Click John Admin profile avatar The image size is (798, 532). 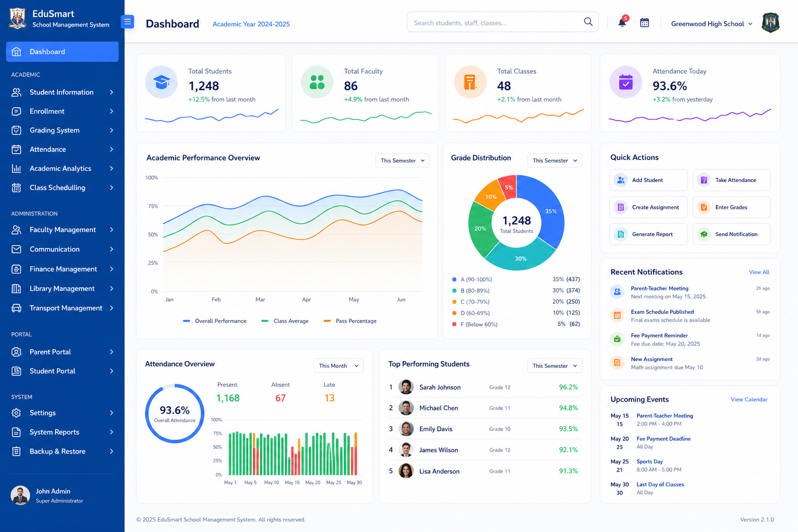click(20, 496)
